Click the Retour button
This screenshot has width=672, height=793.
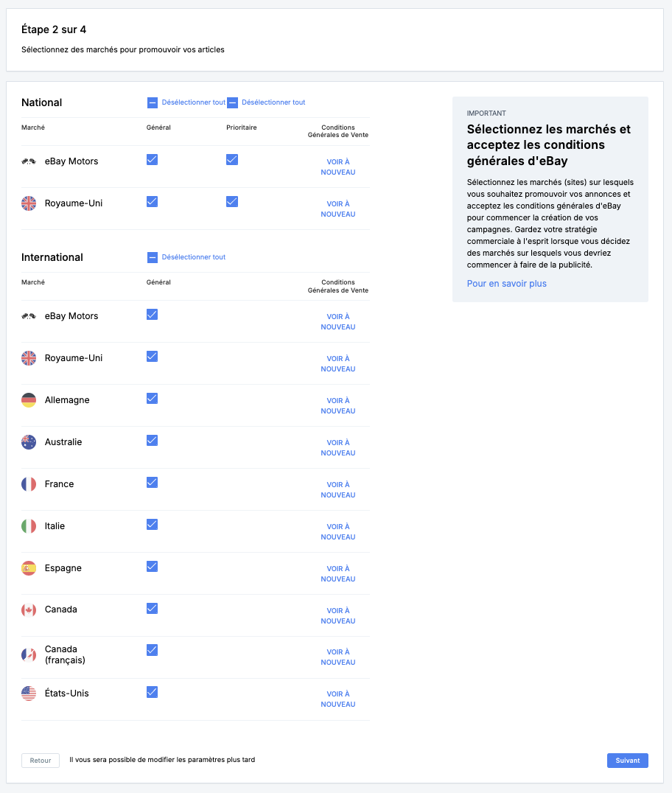(41, 761)
